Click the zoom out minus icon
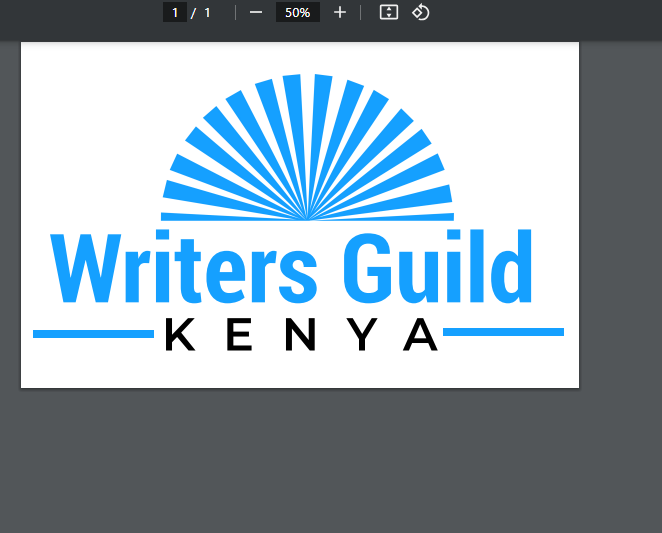Viewport: 662px width, 533px height. tap(256, 13)
